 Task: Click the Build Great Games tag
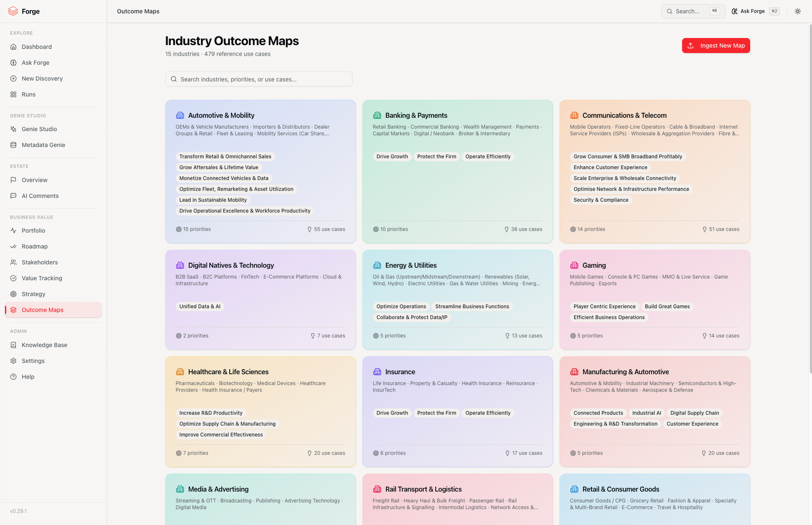click(x=667, y=307)
